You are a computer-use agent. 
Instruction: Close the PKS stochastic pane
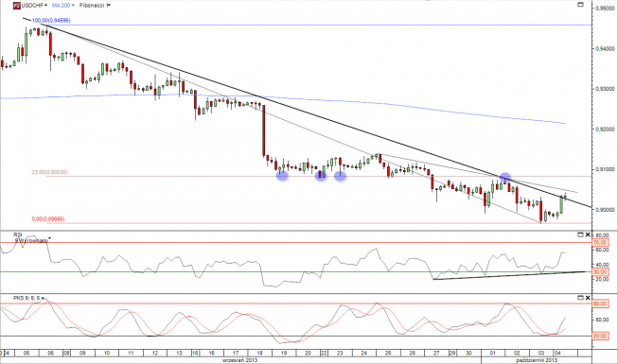pos(588,298)
